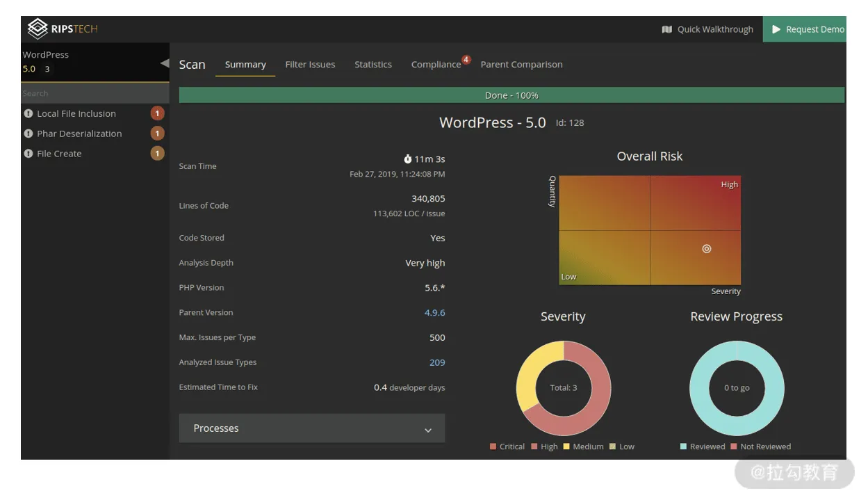Click the Phar Deserialization count badge

tap(158, 134)
